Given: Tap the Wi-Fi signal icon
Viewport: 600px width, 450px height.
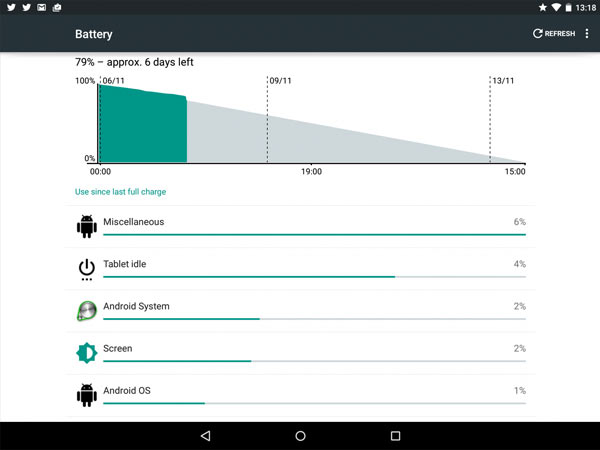Looking at the screenshot, I should point(556,8).
